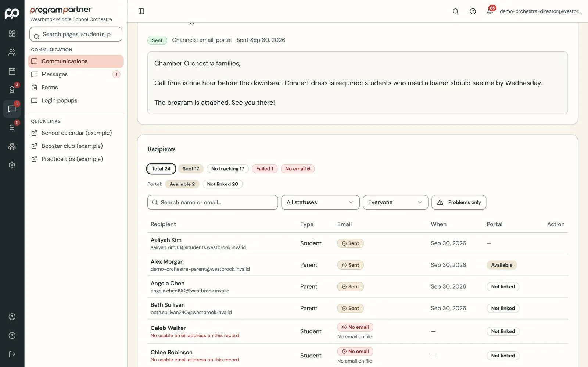Viewport: 588px width, 367px height.
Task: Open the inventory cubes icon in left rail
Action: point(12,146)
